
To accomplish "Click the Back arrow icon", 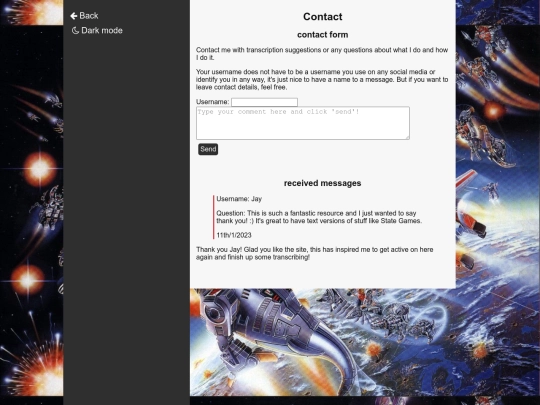I will click(74, 16).
